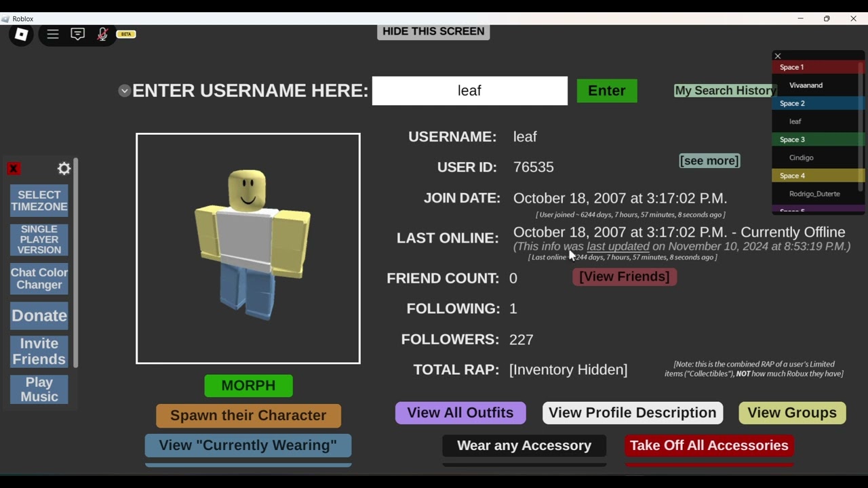The height and width of the screenshot is (488, 868).
Task: Open View Friends button
Action: (625, 277)
